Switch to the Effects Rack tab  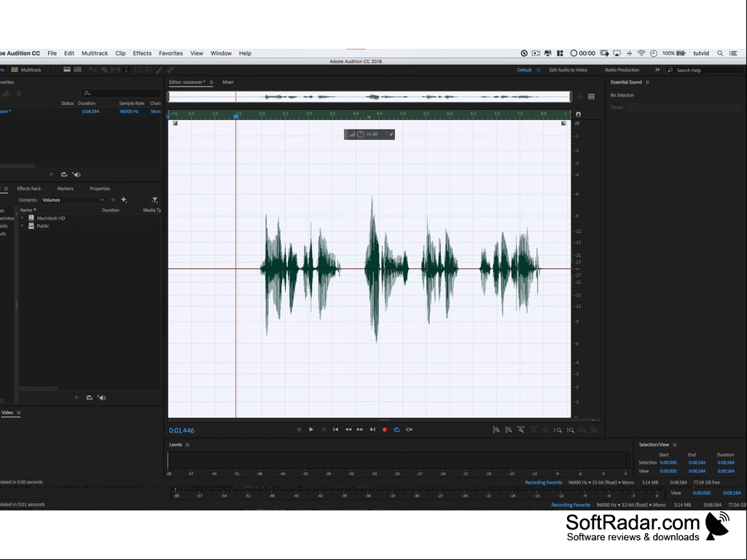click(28, 189)
